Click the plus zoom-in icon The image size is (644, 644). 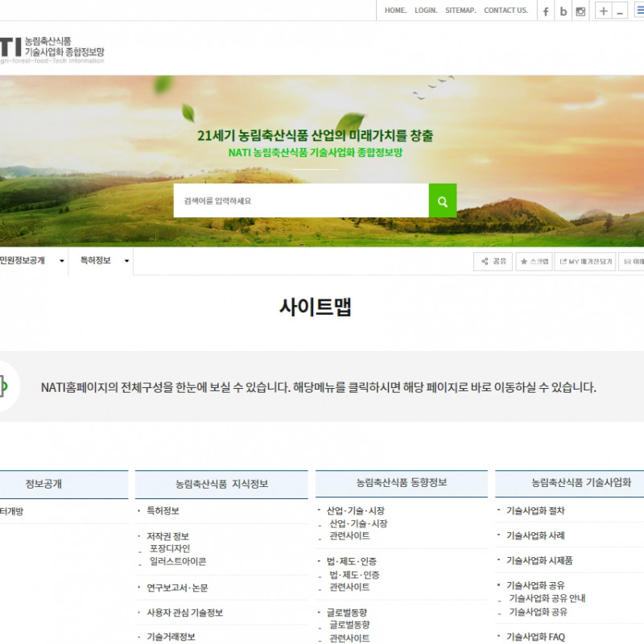(x=603, y=11)
